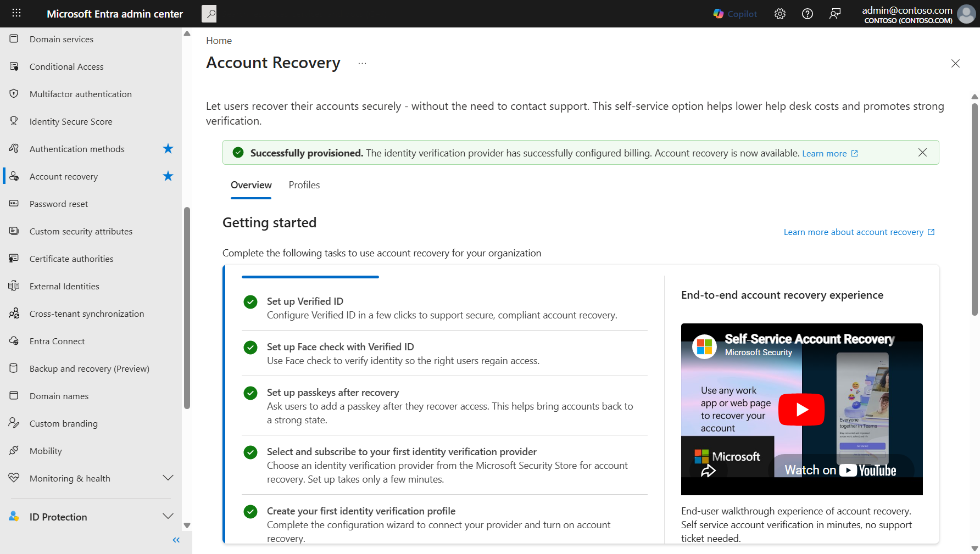
Task: Click the Identity Secure Score trophy icon
Action: coord(14,121)
